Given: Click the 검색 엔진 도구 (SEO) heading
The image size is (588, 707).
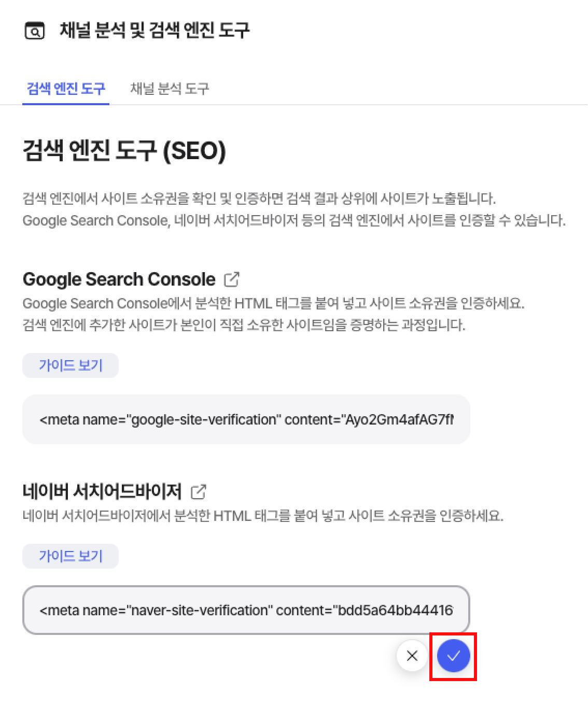Looking at the screenshot, I should (x=124, y=151).
